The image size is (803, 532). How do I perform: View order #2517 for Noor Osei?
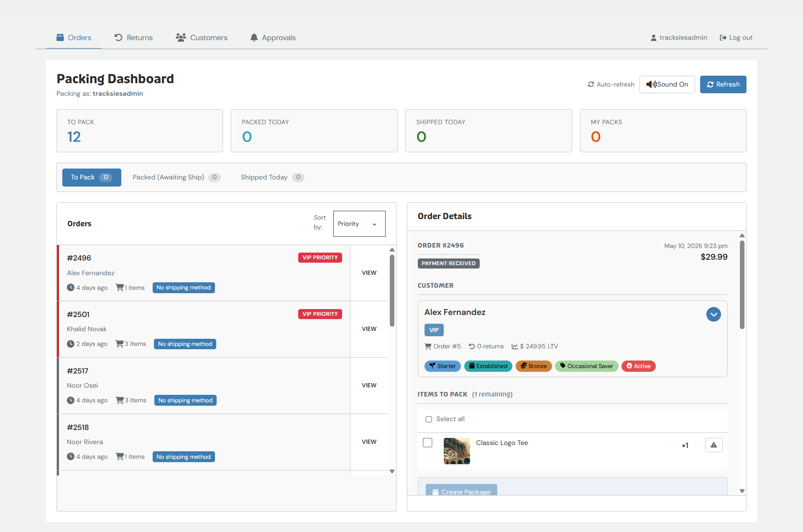pos(369,385)
